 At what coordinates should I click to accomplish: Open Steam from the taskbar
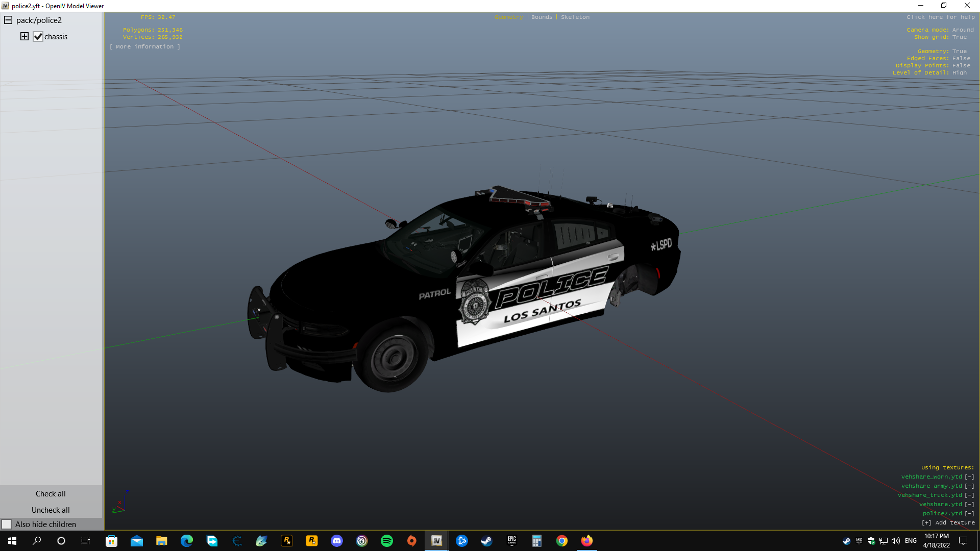[x=486, y=541]
